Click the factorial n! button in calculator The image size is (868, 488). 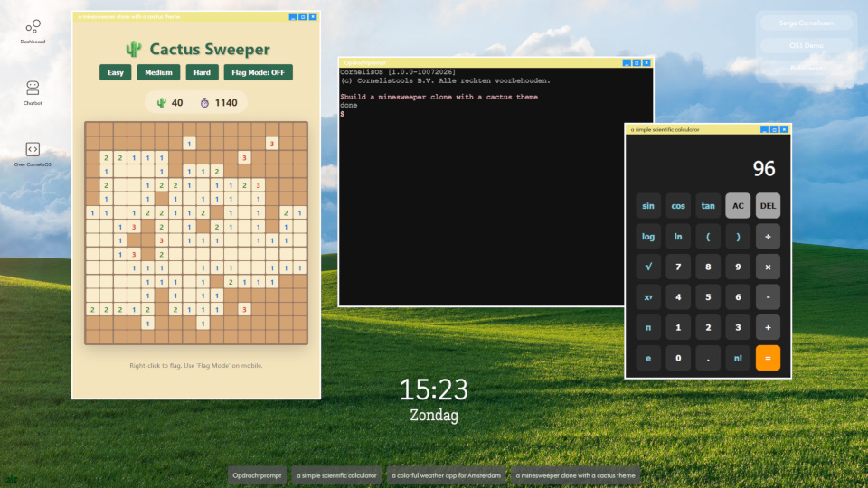pos(738,358)
